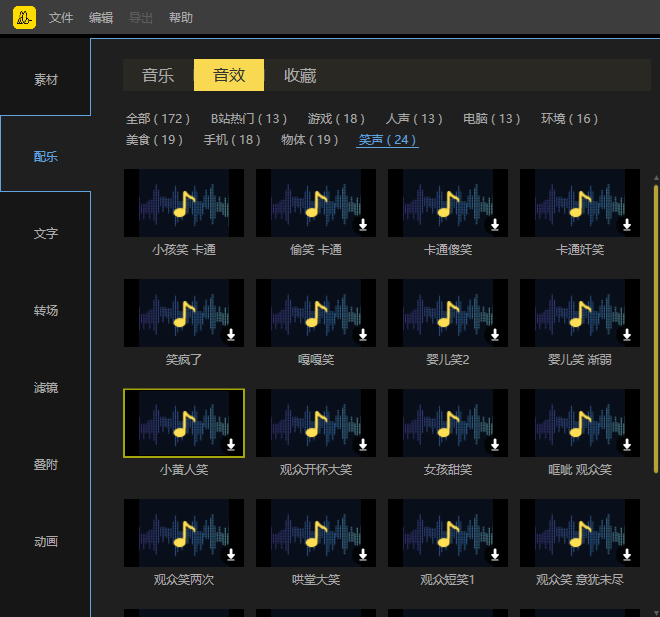Download the 观众开怀大笑 sound effect
This screenshot has height=617, width=660.
[x=363, y=445]
